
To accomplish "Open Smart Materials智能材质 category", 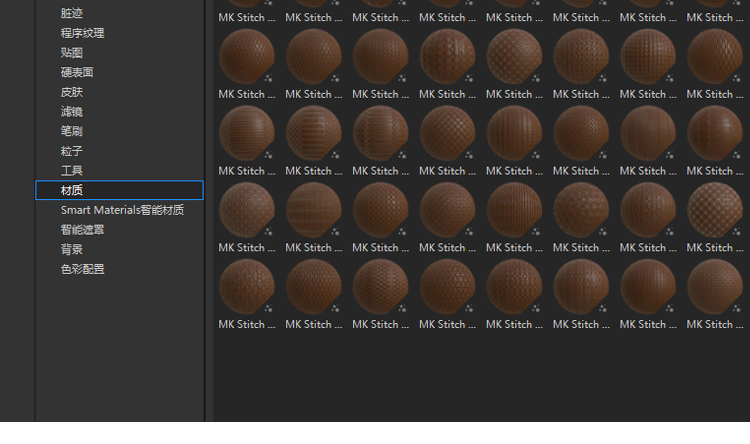I will click(x=122, y=210).
